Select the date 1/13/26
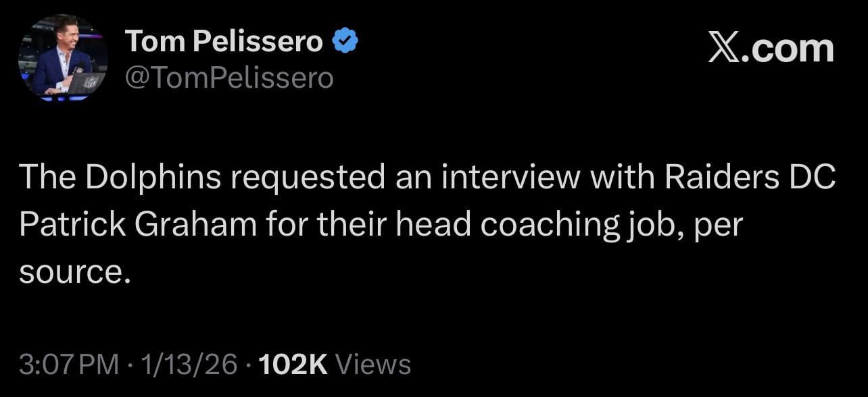Image resolution: width=868 pixels, height=397 pixels. click(190, 364)
